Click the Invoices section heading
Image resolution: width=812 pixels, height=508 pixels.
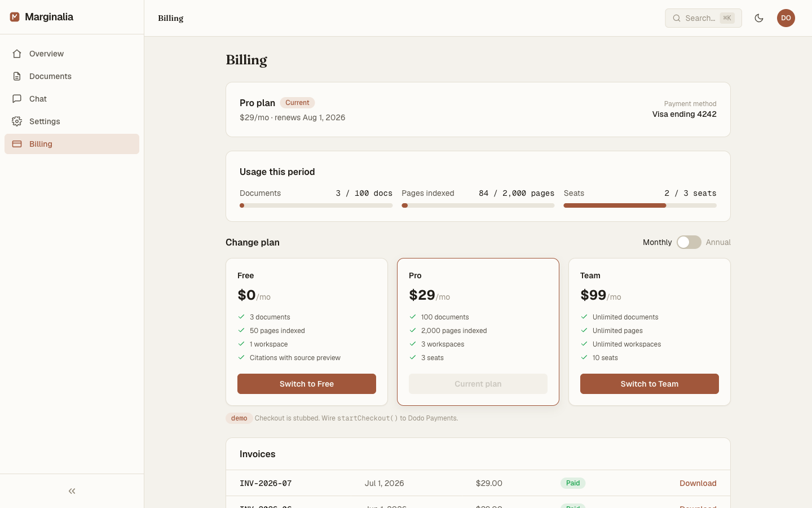[x=258, y=454]
